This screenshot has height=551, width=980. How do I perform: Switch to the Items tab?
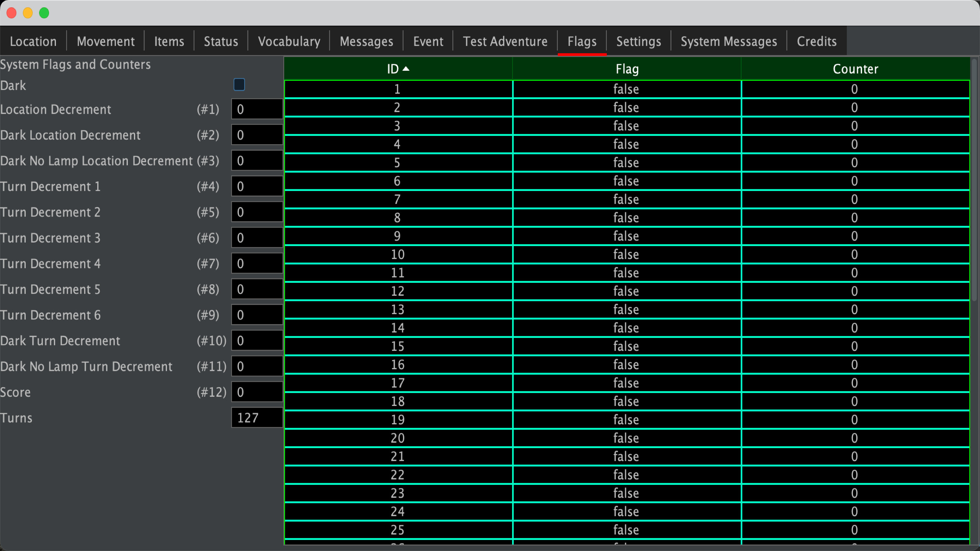tap(169, 41)
